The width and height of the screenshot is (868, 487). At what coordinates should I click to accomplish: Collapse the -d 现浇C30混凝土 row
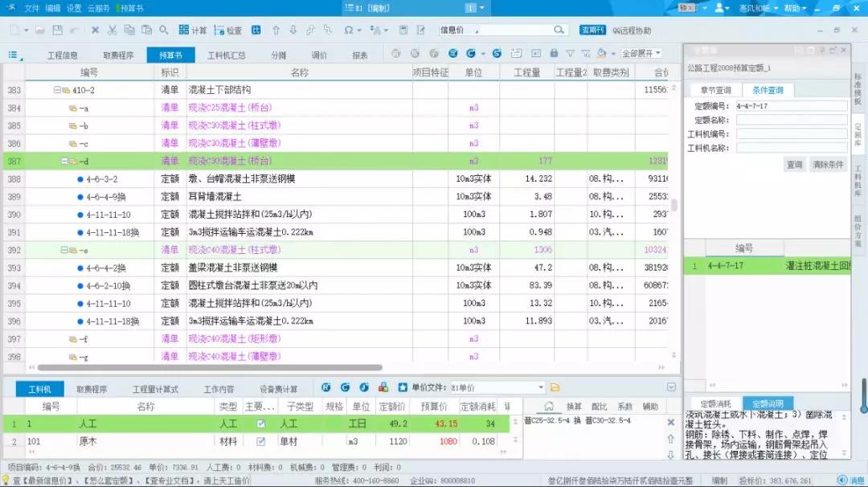point(65,162)
